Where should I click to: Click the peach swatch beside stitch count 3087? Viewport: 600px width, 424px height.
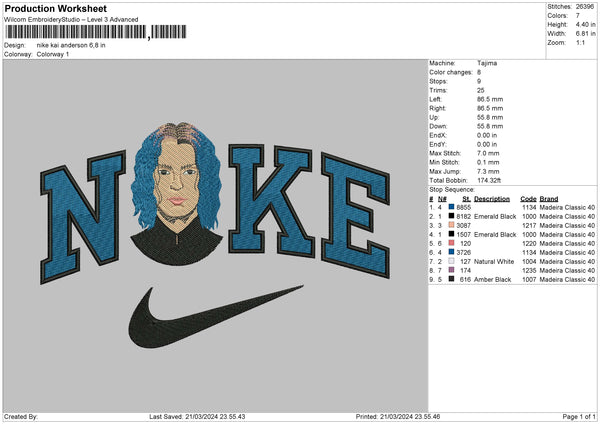point(452,225)
